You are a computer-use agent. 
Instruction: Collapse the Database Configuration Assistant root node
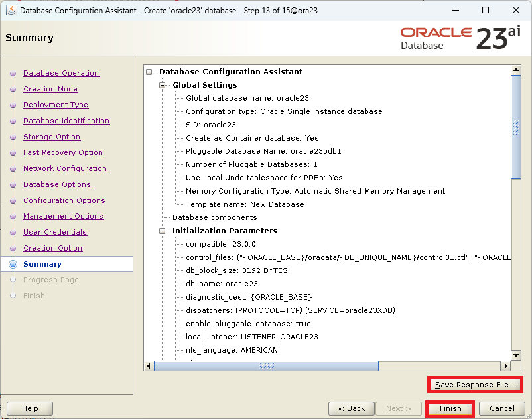click(x=149, y=72)
